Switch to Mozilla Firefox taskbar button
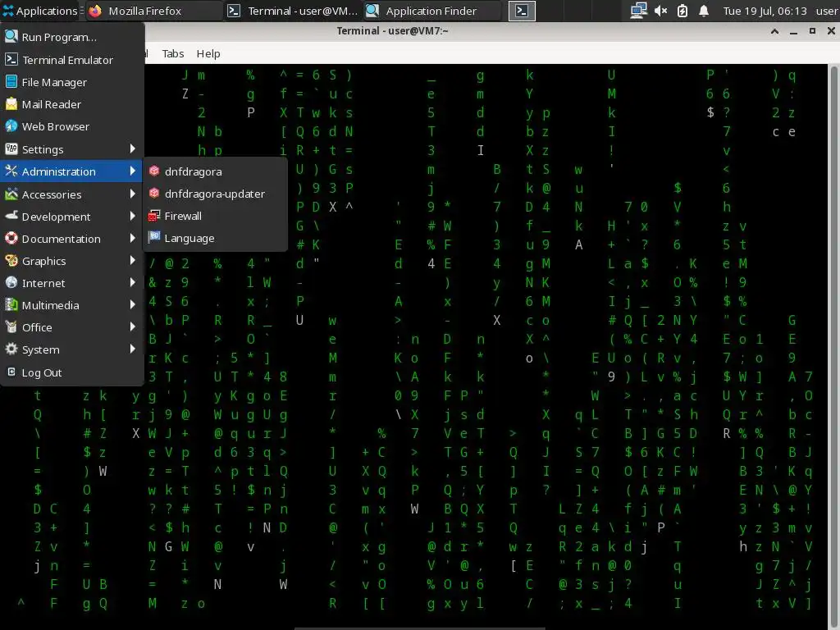The height and width of the screenshot is (630, 840). click(153, 11)
